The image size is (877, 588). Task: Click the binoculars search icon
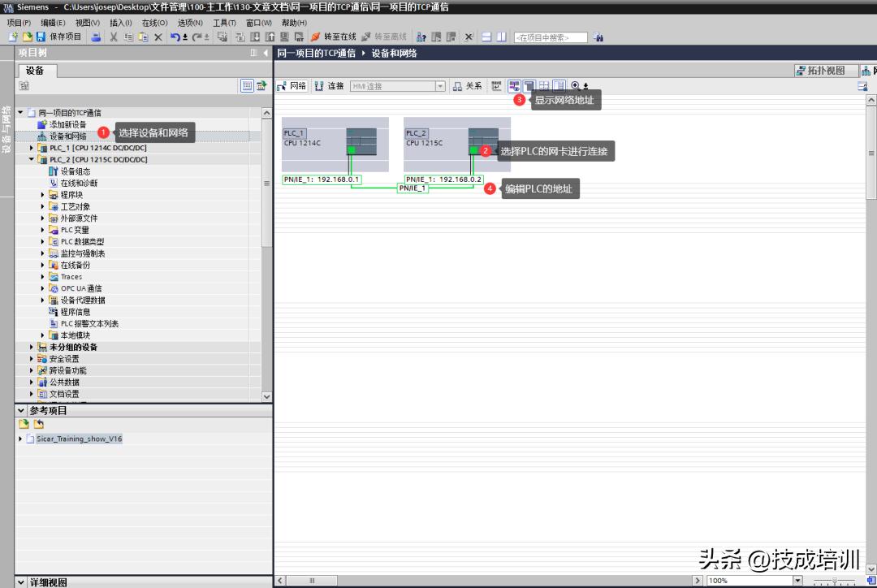[x=598, y=37]
